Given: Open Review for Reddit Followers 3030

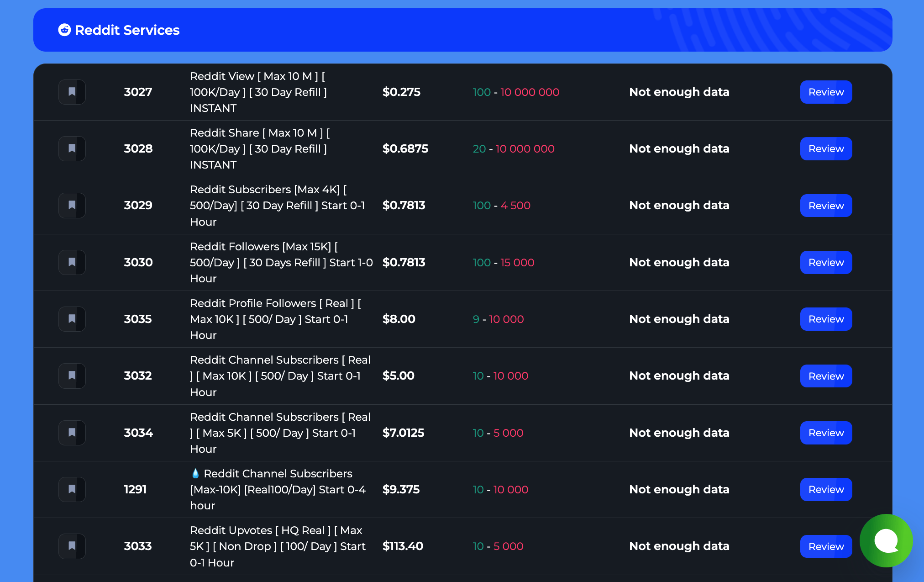Looking at the screenshot, I should (825, 262).
